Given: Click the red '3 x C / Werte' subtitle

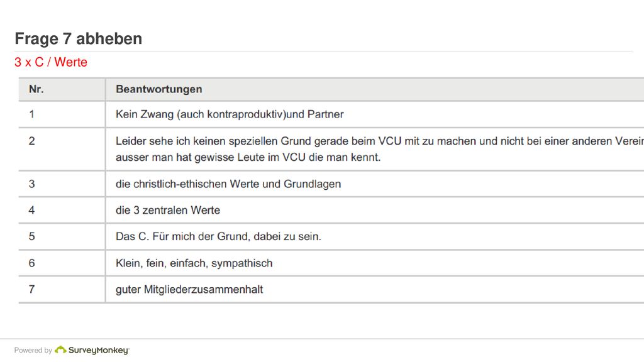Looking at the screenshot, I should pos(51,62).
